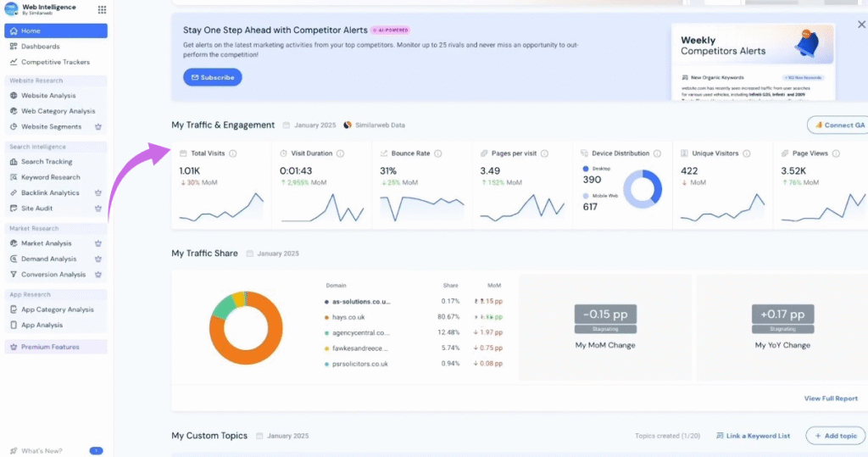Click the Link a Keyword List link
Viewport: 868px width, 457px height.
[x=753, y=436]
